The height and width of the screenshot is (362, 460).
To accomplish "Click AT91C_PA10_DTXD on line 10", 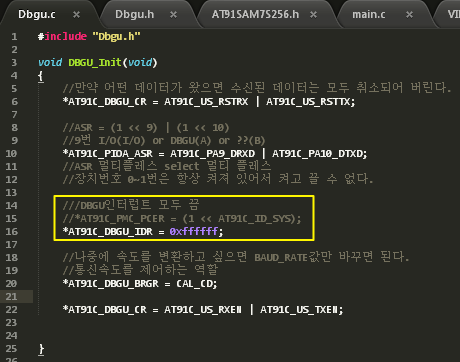I will [318, 153].
